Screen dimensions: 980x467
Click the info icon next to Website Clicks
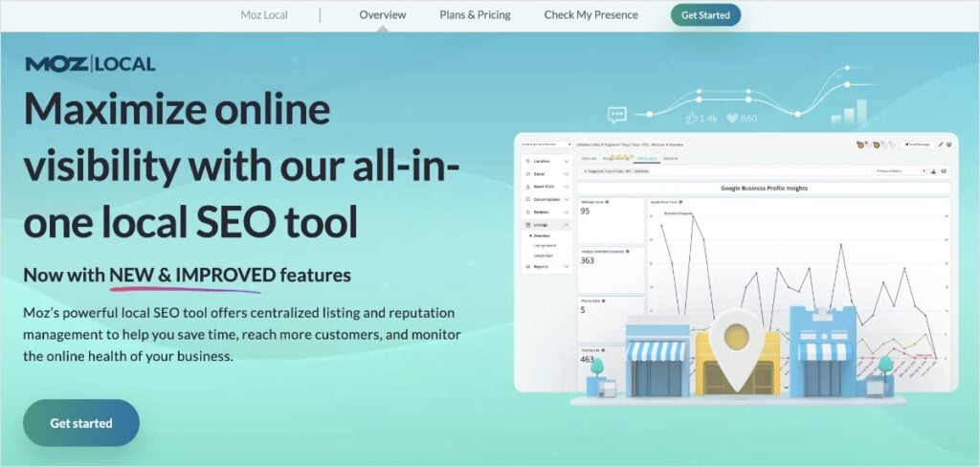click(x=607, y=202)
